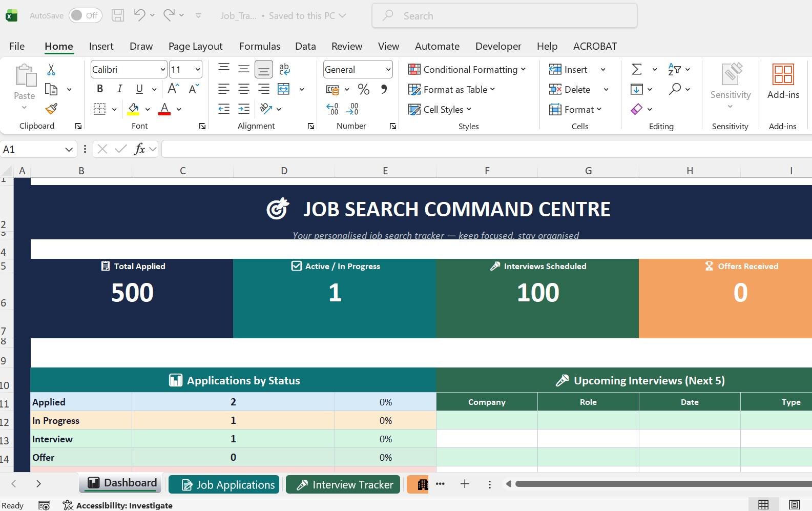
Task: Apply the yellow Fill Color swatch
Action: point(133,109)
